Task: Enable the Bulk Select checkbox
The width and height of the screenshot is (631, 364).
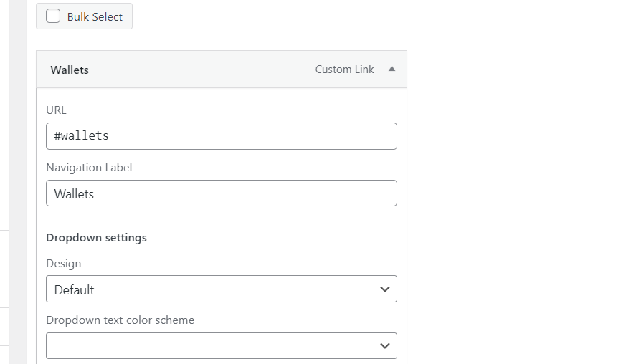Action: [x=53, y=16]
